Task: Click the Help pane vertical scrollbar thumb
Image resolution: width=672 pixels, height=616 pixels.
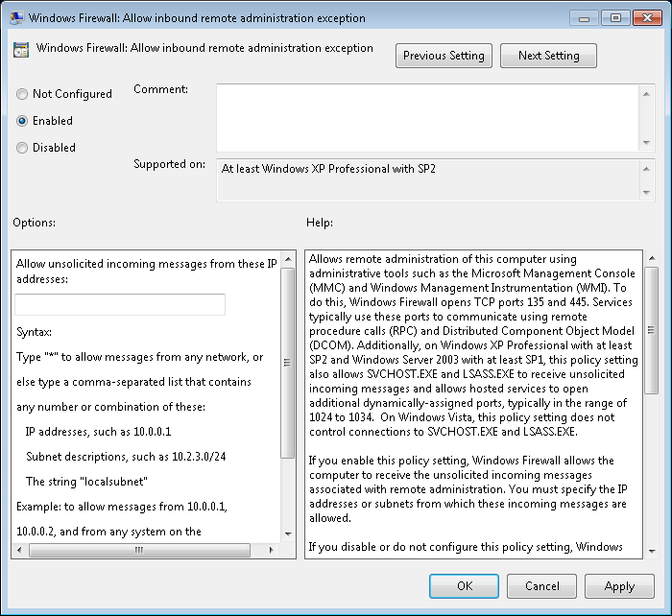Action: [652, 330]
